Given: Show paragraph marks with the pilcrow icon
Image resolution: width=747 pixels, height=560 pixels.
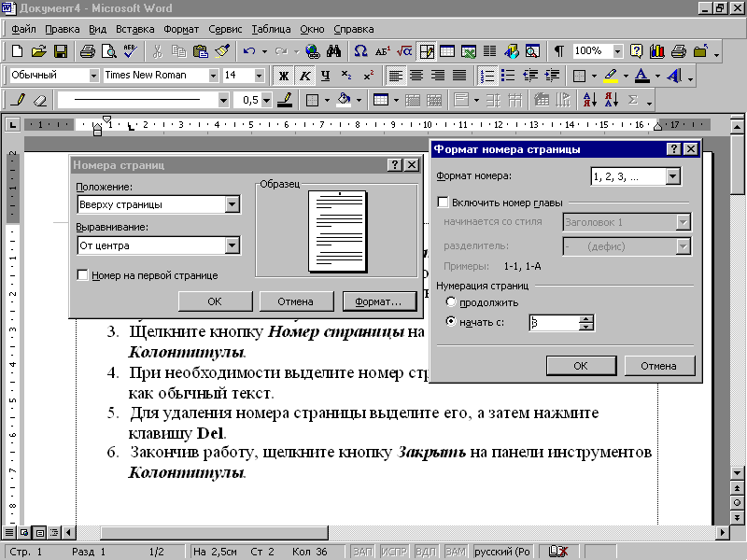Looking at the screenshot, I should (x=558, y=51).
